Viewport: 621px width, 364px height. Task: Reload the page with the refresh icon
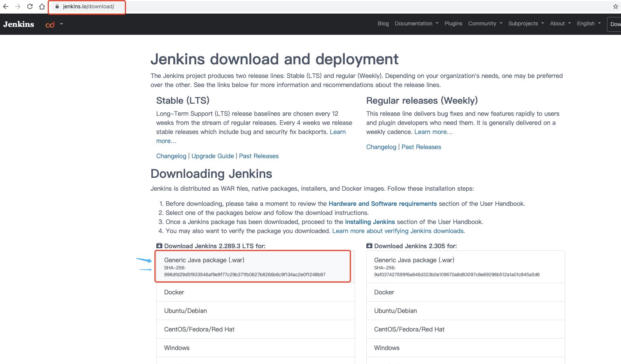pos(30,6)
